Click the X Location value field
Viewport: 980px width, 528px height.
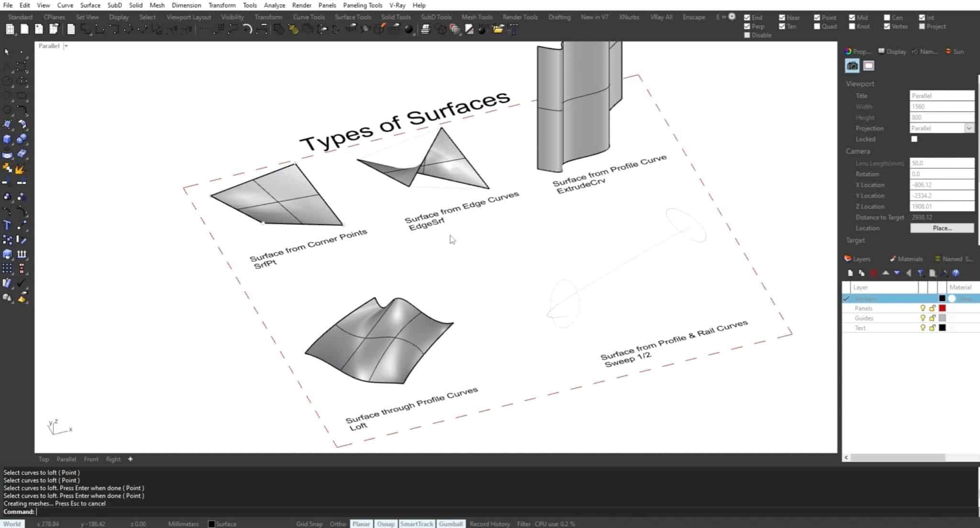[942, 185]
